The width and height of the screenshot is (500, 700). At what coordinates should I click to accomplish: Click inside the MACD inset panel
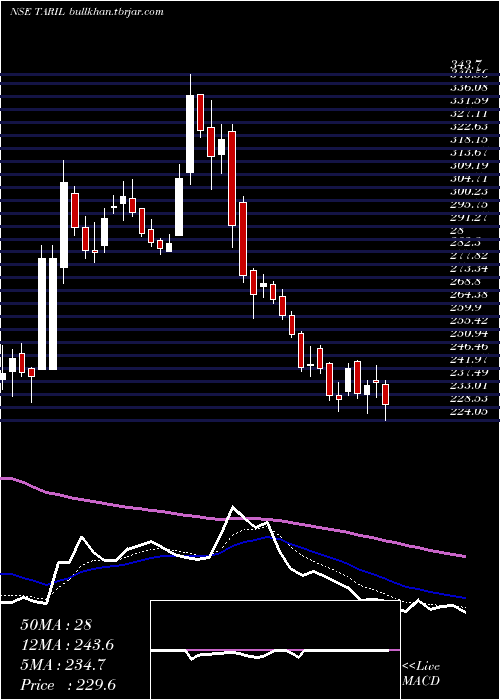(275, 650)
